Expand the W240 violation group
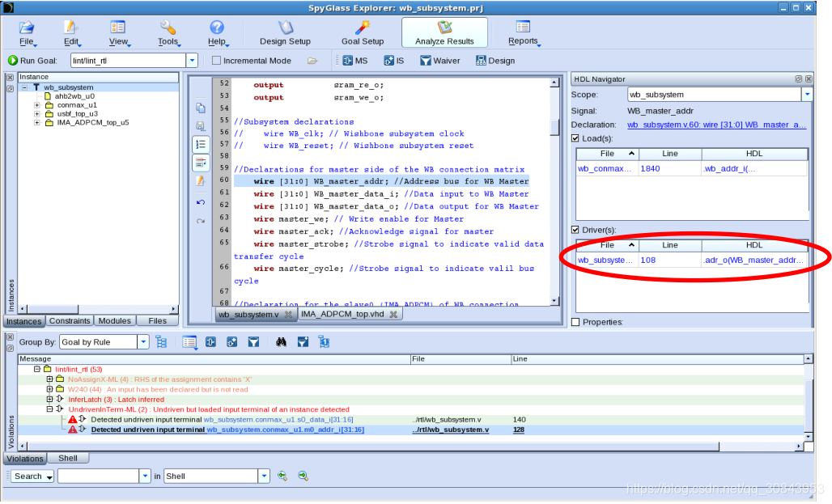Viewport: 832px width, 504px height. tap(49, 389)
